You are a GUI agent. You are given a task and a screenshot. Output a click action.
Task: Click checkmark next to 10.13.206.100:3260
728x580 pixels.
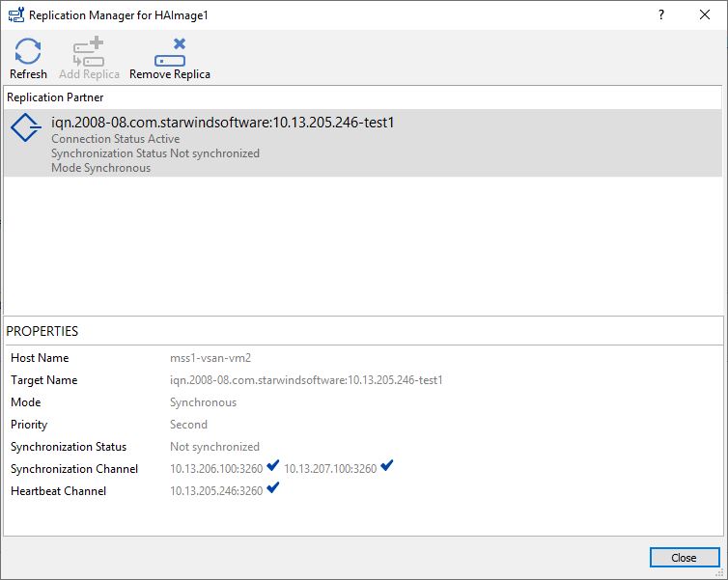point(273,465)
